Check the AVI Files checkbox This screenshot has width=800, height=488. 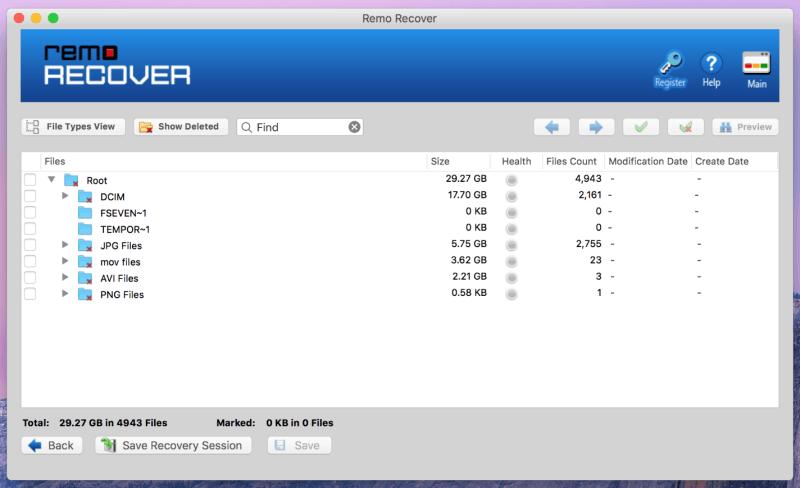[x=30, y=278]
